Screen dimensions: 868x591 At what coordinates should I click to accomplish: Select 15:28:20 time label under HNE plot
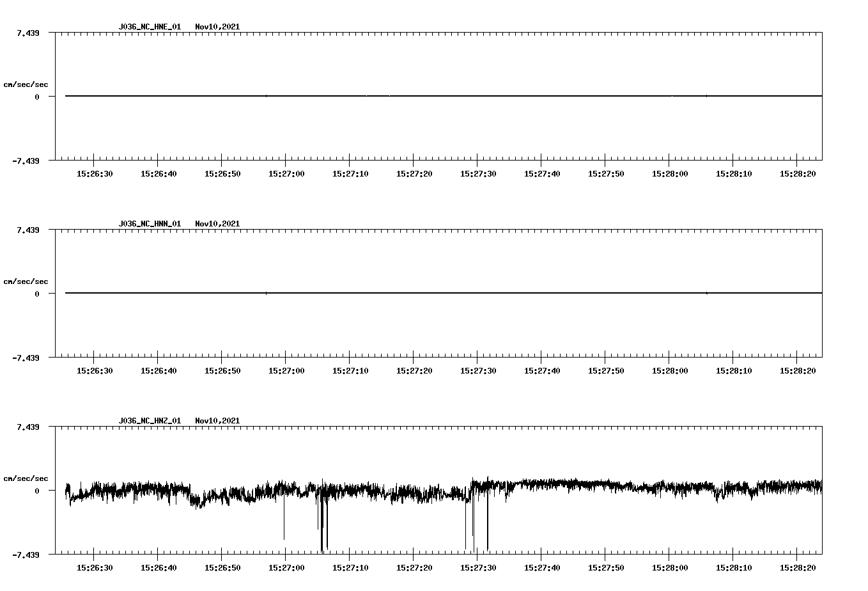coord(798,174)
